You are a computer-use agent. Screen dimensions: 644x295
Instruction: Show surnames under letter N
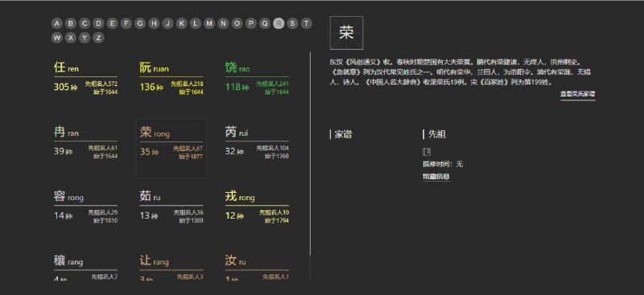(223, 23)
